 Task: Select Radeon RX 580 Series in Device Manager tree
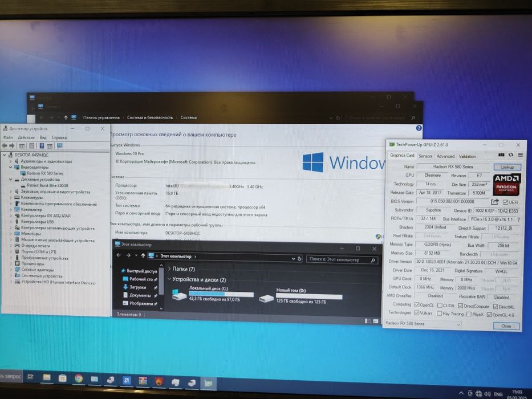45,173
